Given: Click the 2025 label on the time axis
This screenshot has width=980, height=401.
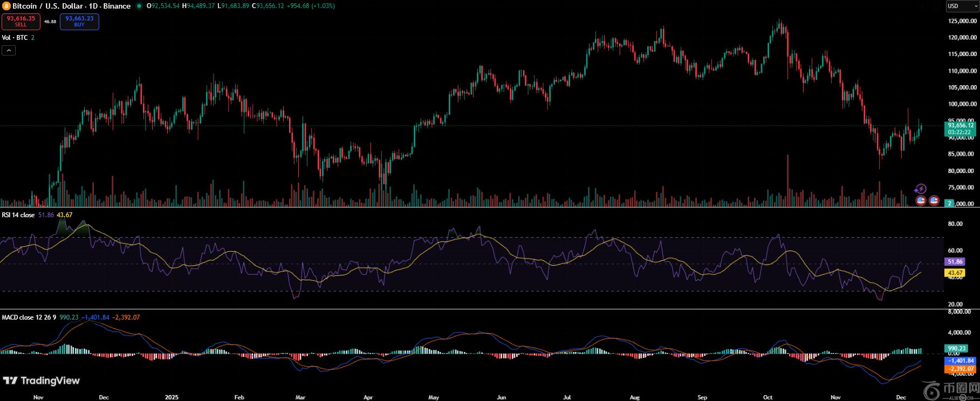Looking at the screenshot, I should (172, 397).
